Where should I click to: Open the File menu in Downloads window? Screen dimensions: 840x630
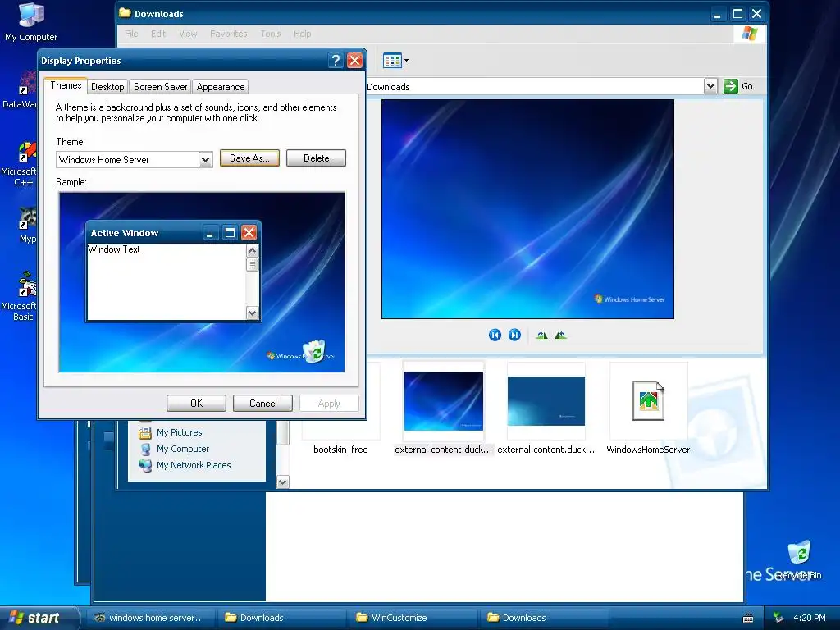(x=131, y=34)
